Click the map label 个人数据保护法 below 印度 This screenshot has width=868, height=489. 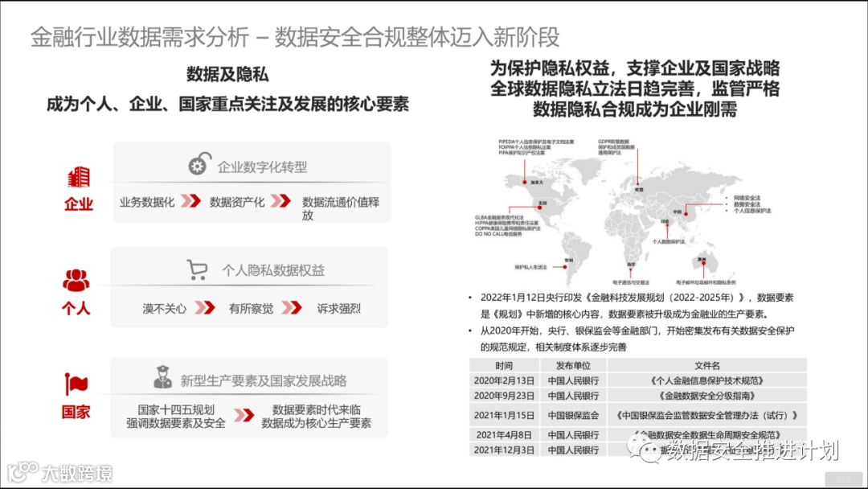tap(668, 241)
